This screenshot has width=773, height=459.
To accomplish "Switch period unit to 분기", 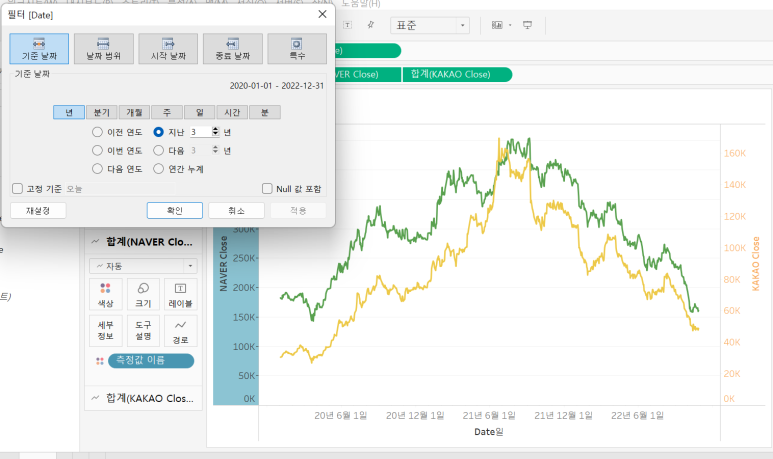I will [x=102, y=112].
